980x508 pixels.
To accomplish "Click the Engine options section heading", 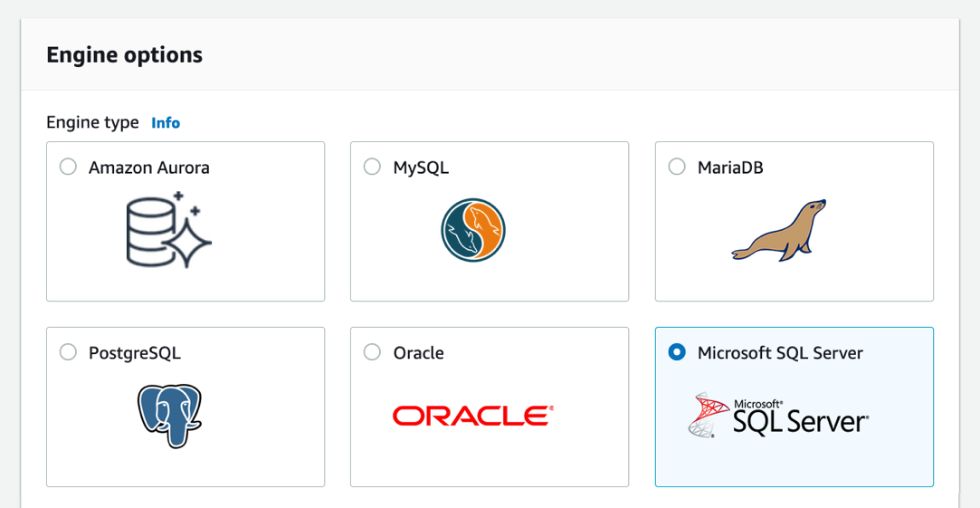I will (x=125, y=55).
